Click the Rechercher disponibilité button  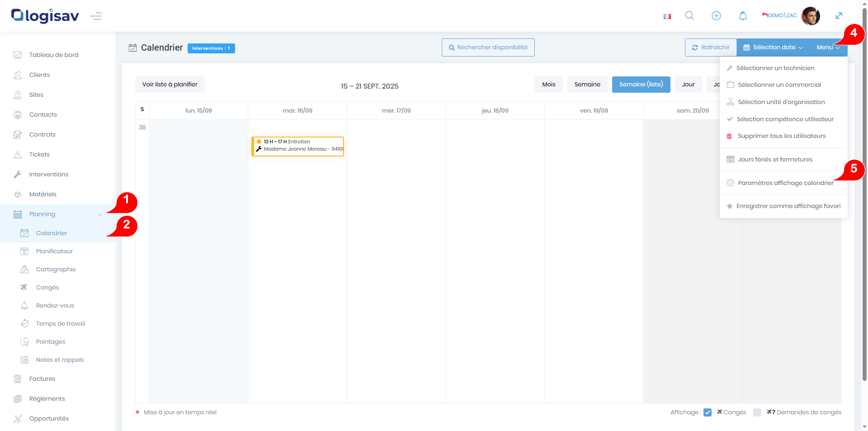(488, 47)
